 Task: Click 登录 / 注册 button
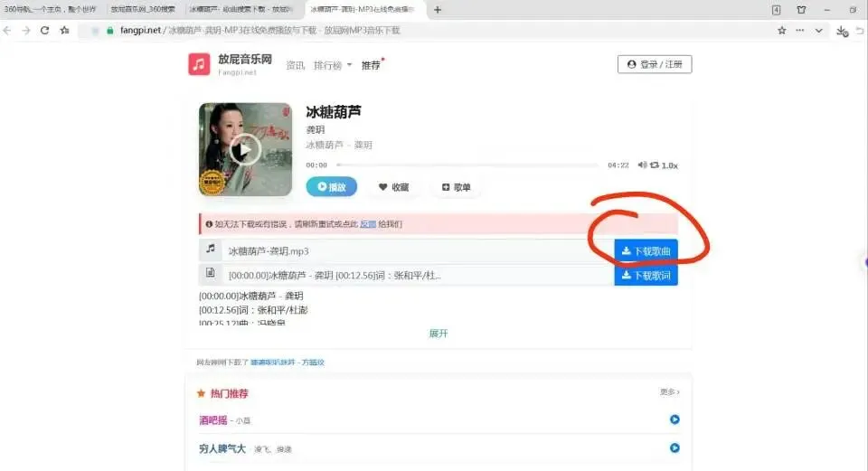coord(655,64)
